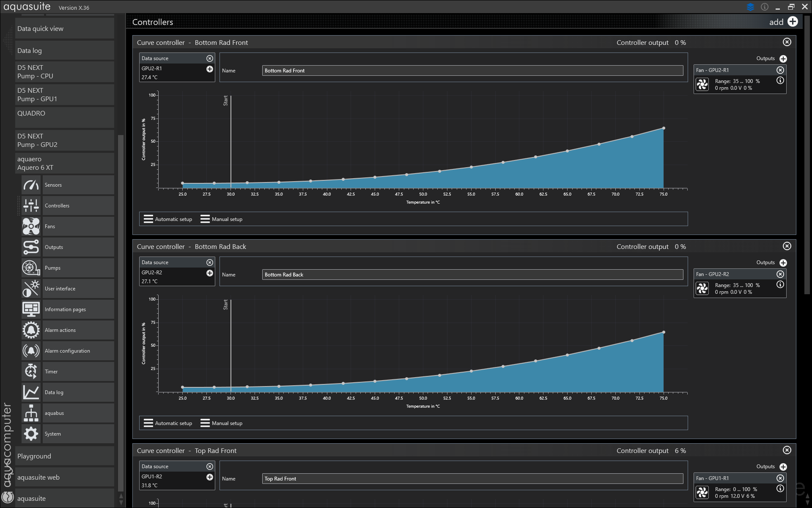
Task: Open Manual setup for Bottom Rad Front
Action: 222,219
